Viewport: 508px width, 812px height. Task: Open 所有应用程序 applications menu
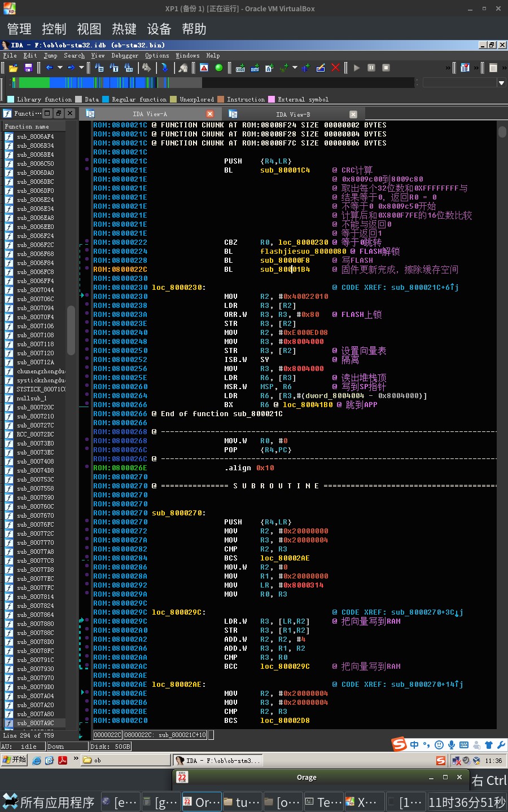49,802
